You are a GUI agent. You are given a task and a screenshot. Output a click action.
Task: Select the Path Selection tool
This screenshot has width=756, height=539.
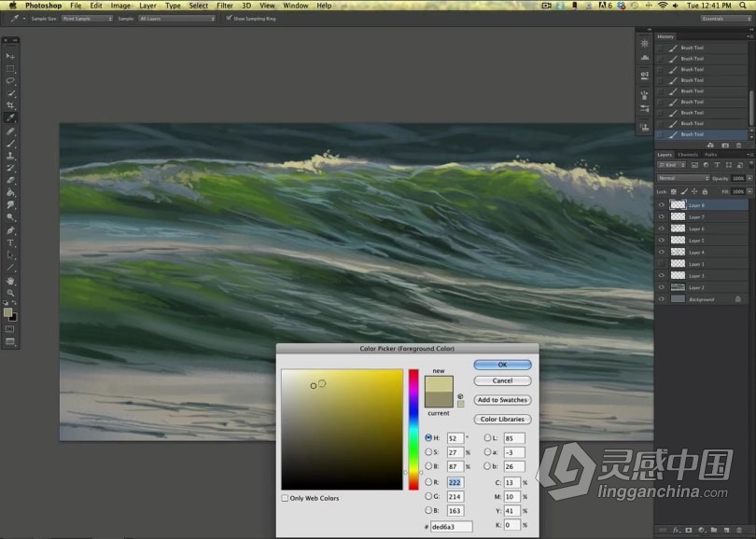(x=10, y=255)
